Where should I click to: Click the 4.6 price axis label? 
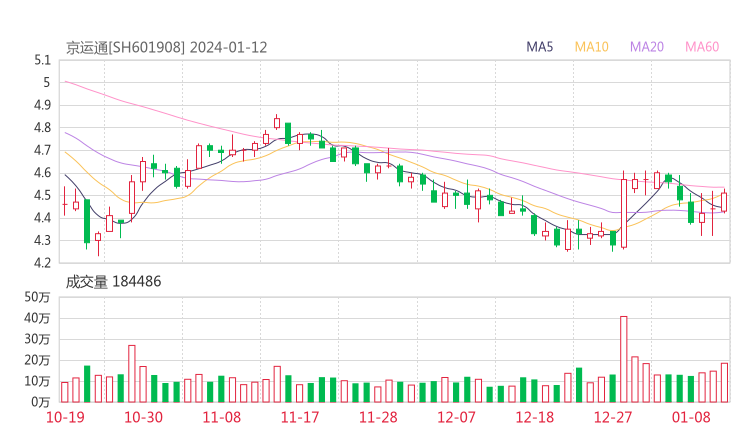[42, 173]
